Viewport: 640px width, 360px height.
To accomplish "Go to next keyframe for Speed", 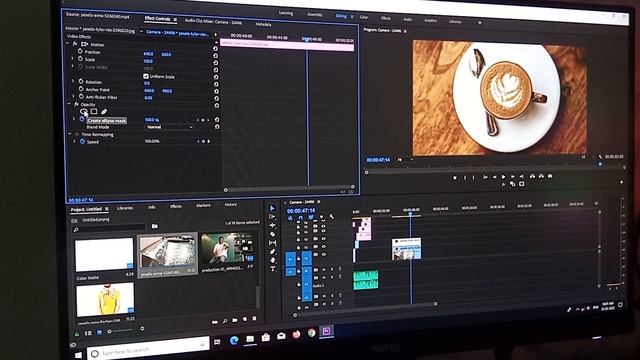I will point(209,141).
